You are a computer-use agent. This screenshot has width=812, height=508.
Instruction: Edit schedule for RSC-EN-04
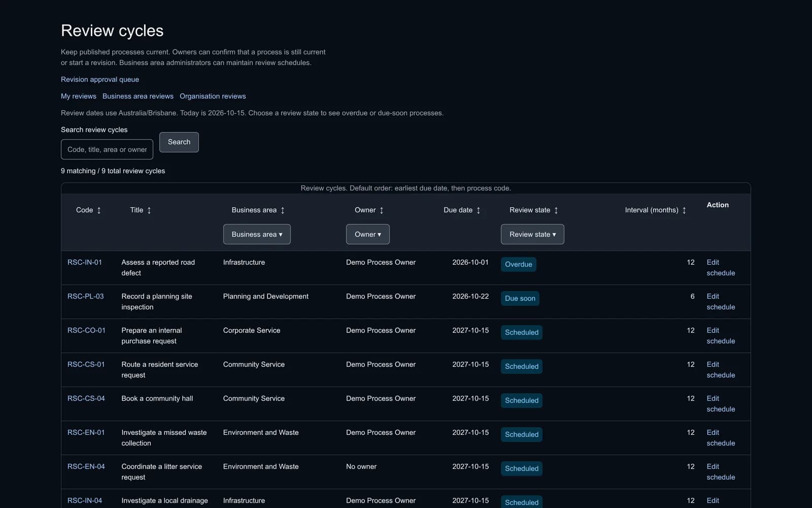coord(721,472)
